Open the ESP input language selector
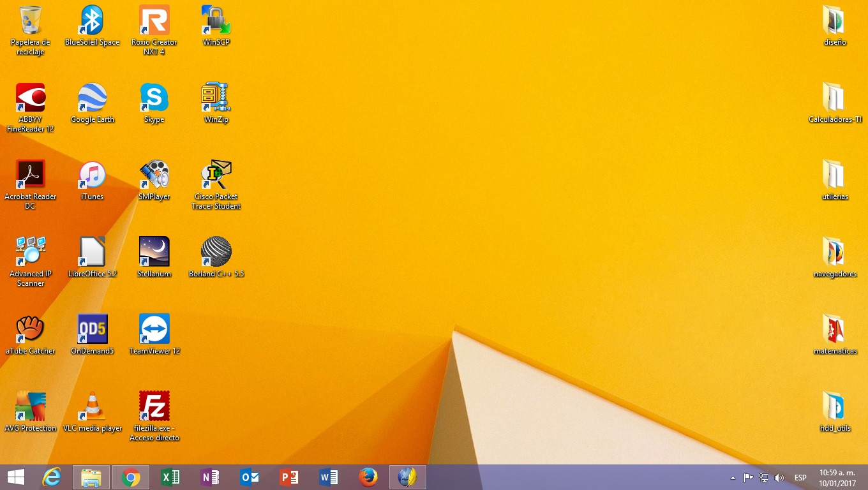Screen dimensions: 868x490 point(800,477)
